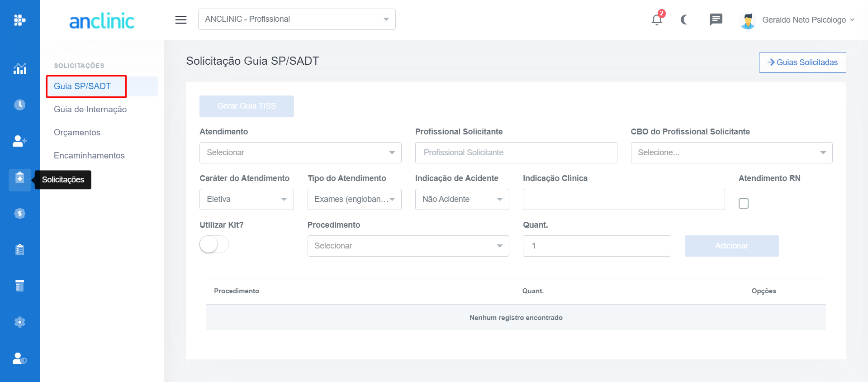Image resolution: width=868 pixels, height=382 pixels.
Task: Select Orçamentos menu item
Action: (77, 133)
